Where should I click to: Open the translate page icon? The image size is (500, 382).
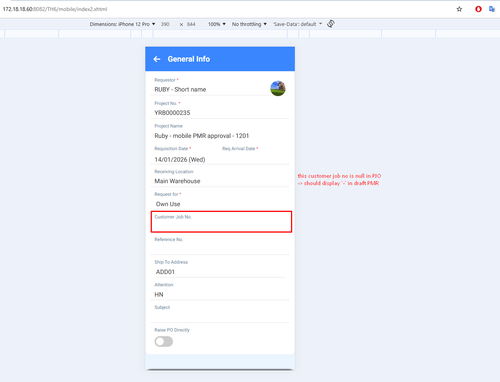coord(492,9)
